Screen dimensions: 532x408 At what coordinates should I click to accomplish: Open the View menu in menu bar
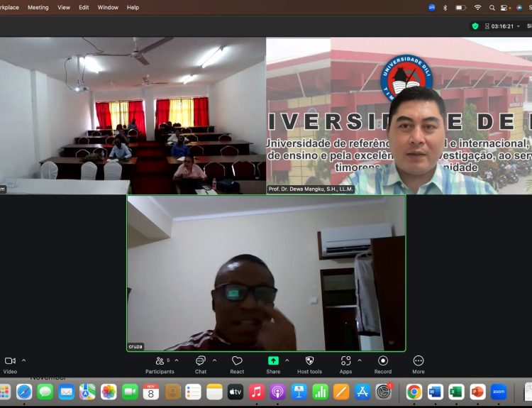(64, 8)
